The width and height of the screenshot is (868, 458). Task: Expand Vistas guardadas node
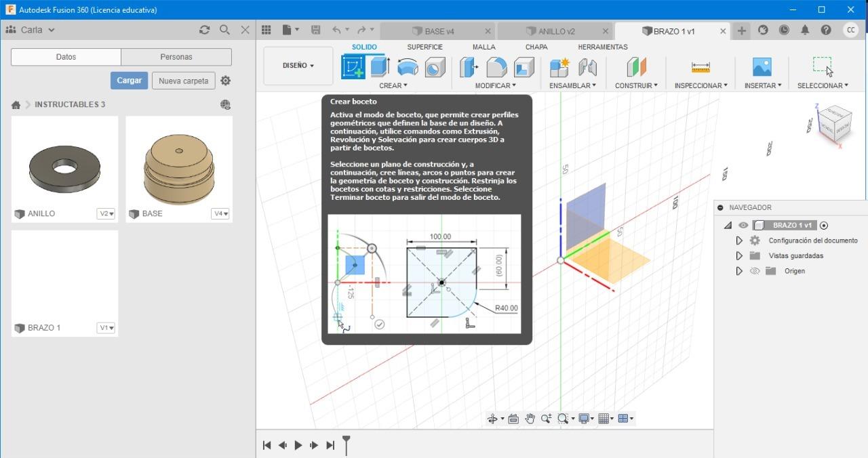point(739,255)
